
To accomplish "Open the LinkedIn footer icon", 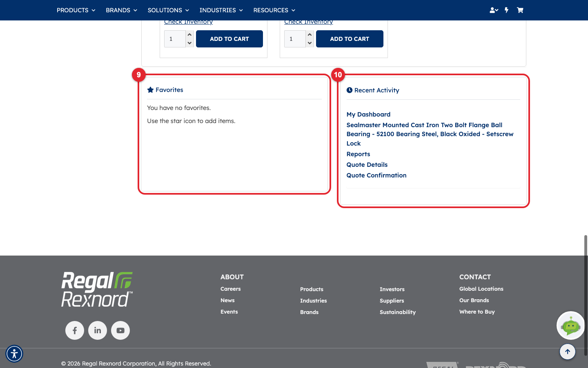I will [98, 330].
